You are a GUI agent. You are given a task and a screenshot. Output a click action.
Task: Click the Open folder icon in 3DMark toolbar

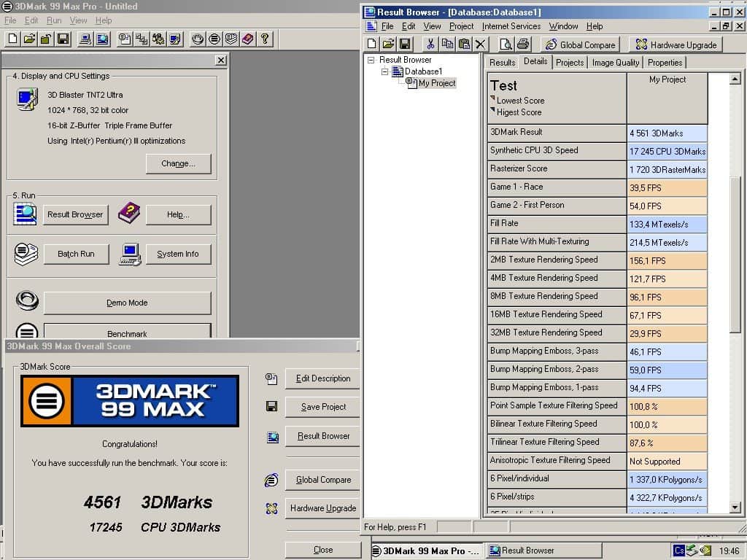(29, 39)
